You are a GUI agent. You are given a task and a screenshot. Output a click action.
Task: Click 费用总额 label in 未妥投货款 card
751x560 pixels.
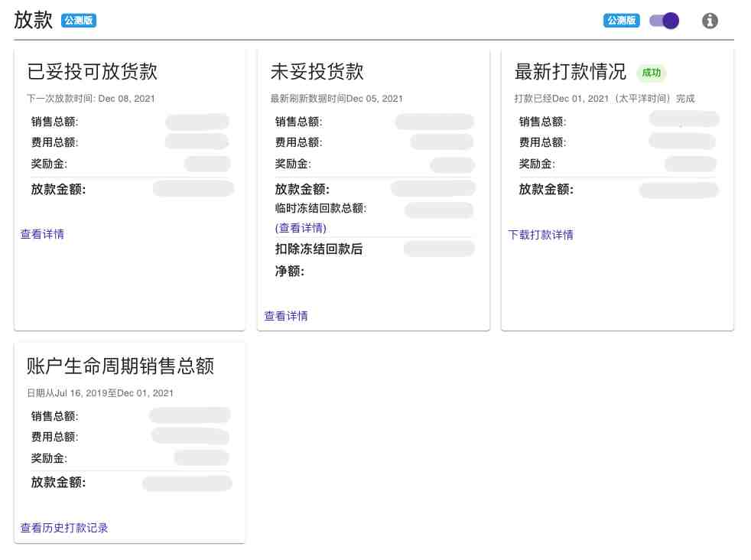tap(298, 142)
